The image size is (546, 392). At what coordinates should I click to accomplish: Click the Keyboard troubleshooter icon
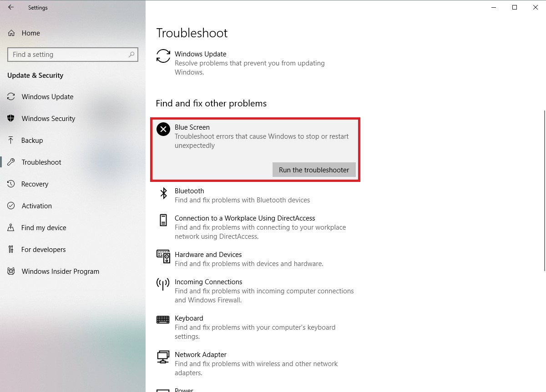coord(163,320)
